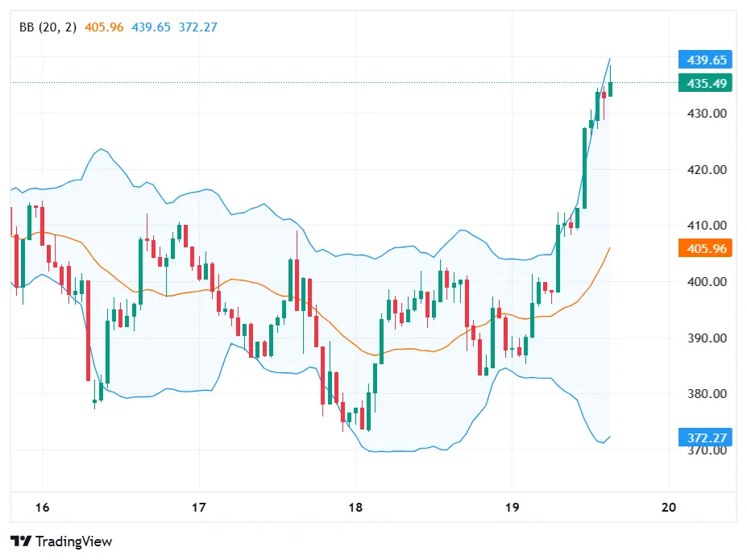The height and width of the screenshot is (560, 747).
Task: Click the 372.27 value in the legend
Action: [x=197, y=27]
